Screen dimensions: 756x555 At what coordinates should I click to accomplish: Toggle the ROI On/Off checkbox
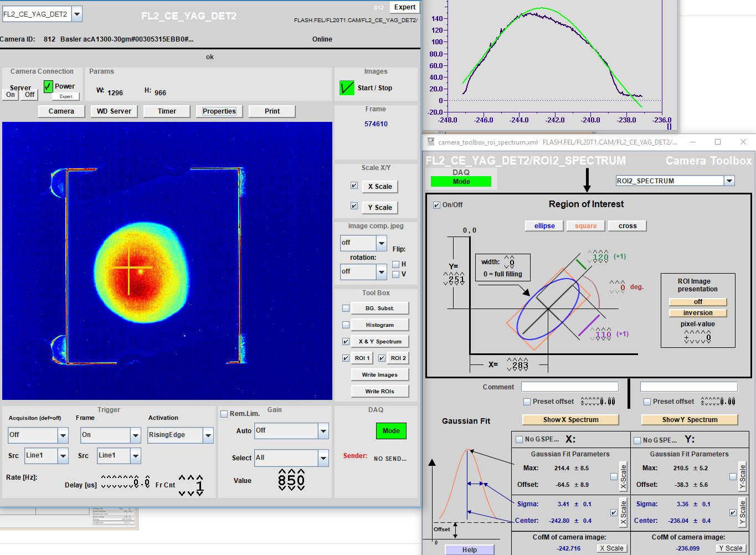coord(436,205)
